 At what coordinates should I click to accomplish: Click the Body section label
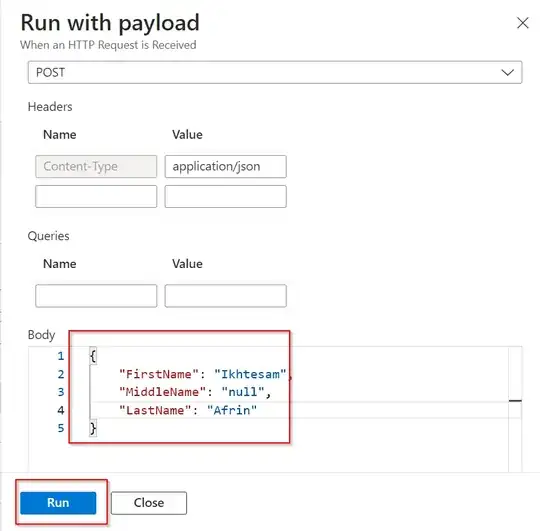point(41,335)
